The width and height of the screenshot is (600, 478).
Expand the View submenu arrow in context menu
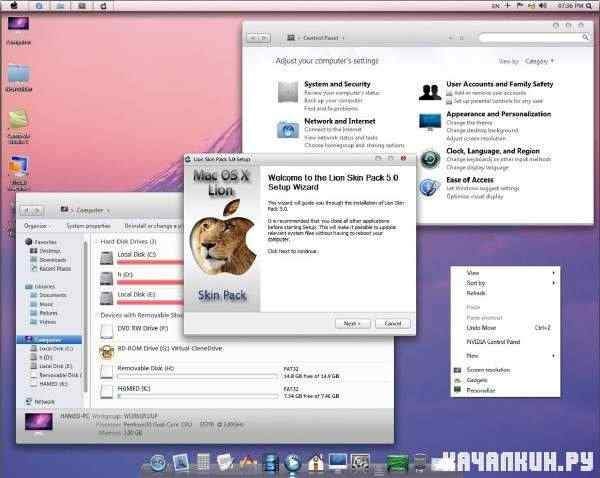pos(553,273)
